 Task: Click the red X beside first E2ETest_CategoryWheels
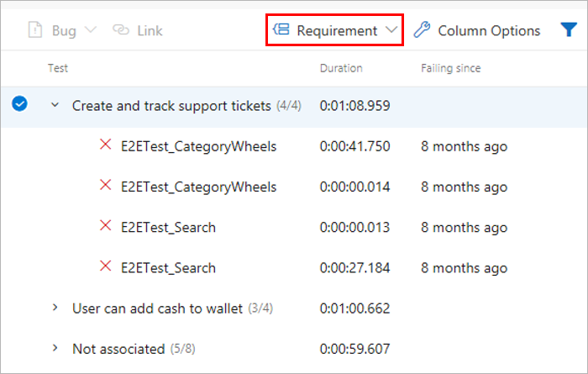tap(106, 145)
